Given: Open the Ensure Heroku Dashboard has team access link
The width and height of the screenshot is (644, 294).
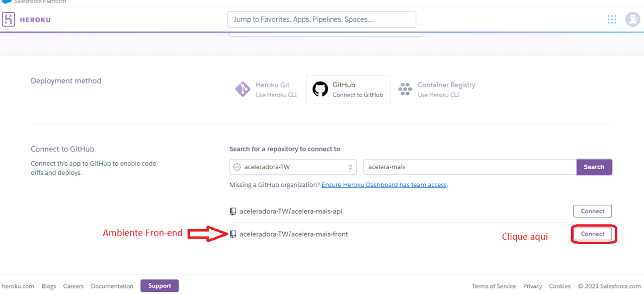Looking at the screenshot, I should click(384, 184).
